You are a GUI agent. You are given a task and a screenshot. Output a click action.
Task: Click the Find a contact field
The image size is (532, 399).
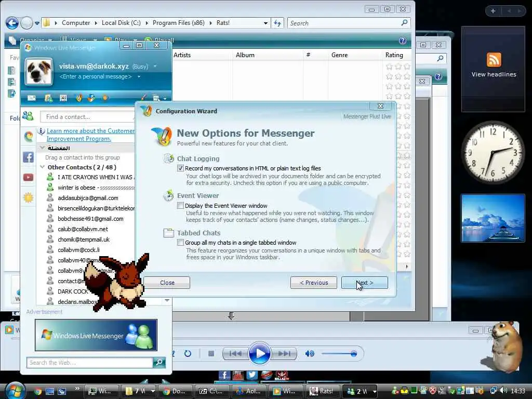click(x=87, y=117)
